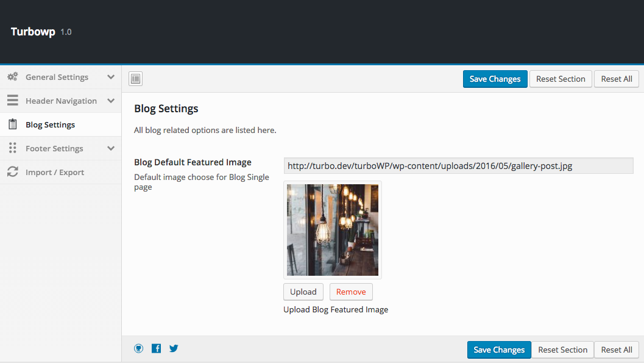Click the Header Navigation hamburger icon
644x363 pixels.
point(12,101)
